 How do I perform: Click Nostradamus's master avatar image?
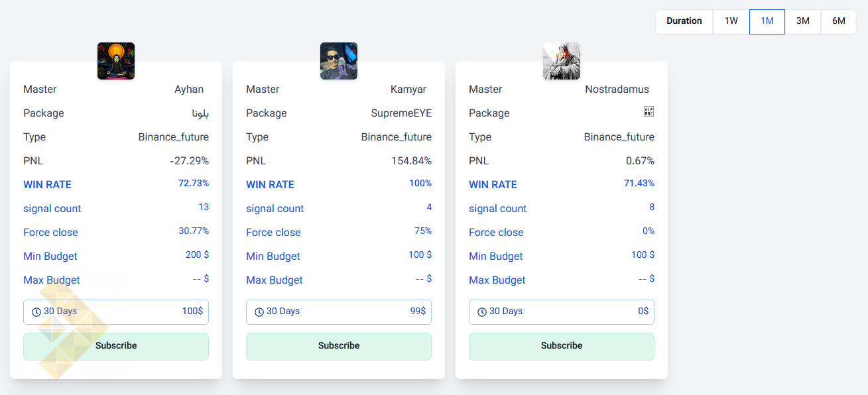click(562, 61)
